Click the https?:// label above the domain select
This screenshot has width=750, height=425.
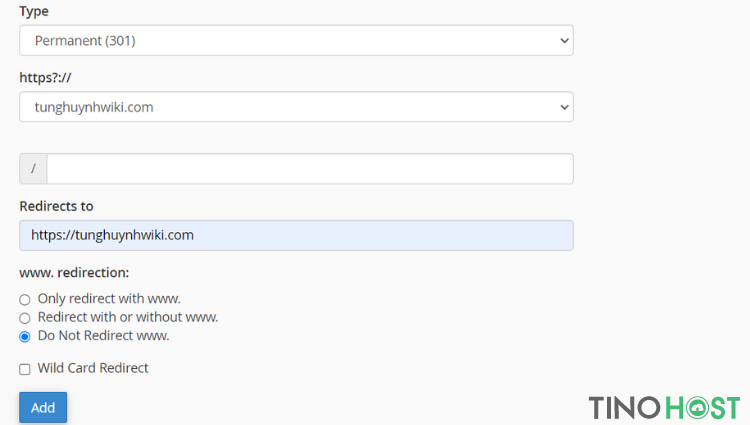(45, 77)
